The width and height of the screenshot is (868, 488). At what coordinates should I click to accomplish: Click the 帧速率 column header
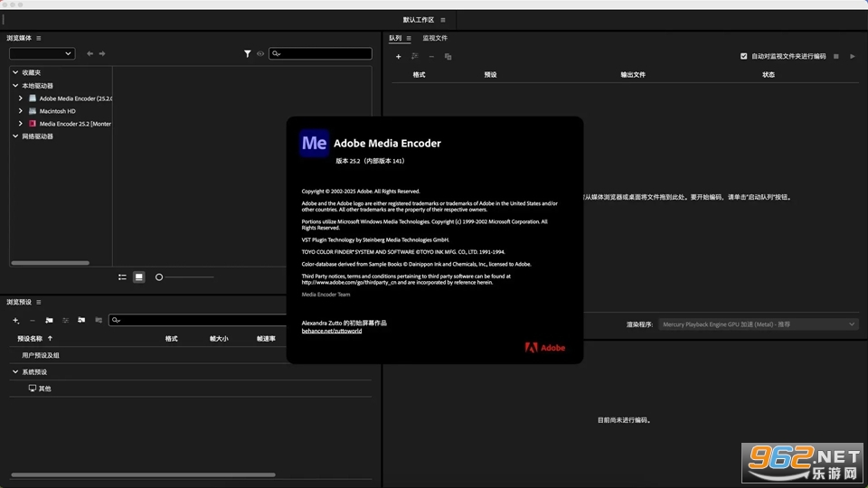266,339
